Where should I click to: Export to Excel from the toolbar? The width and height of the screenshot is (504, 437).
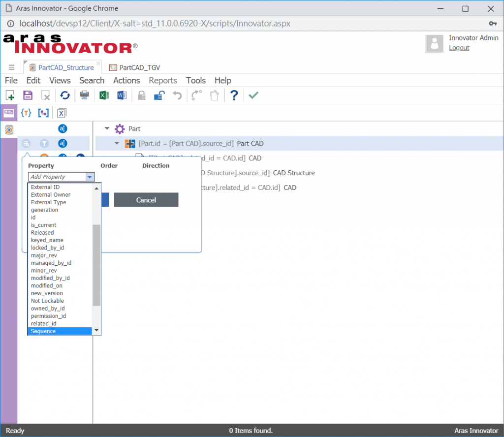103,95
